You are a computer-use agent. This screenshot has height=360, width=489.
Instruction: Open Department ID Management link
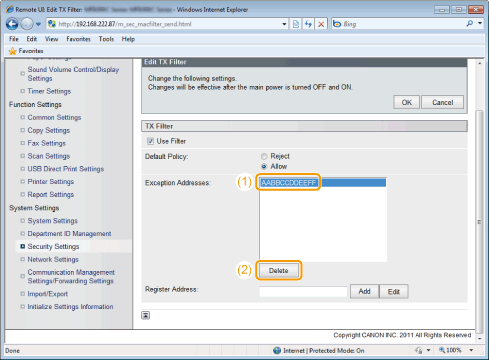69,234
